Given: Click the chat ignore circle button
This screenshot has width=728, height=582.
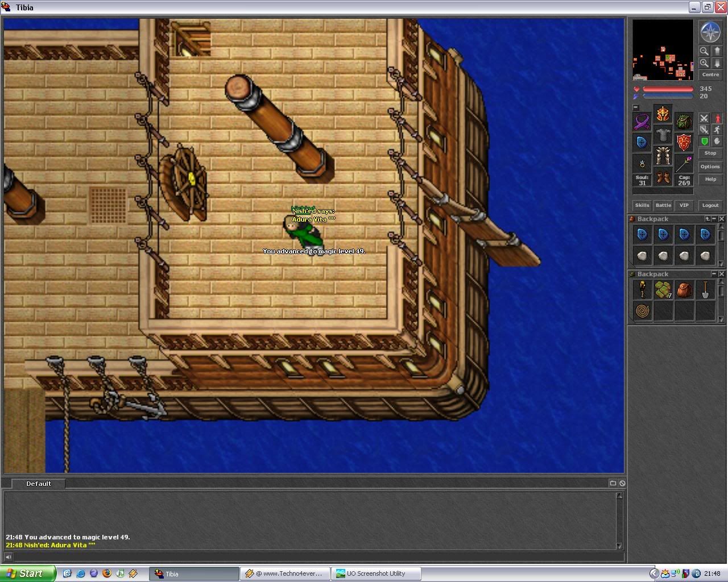Looking at the screenshot, I should (x=622, y=483).
